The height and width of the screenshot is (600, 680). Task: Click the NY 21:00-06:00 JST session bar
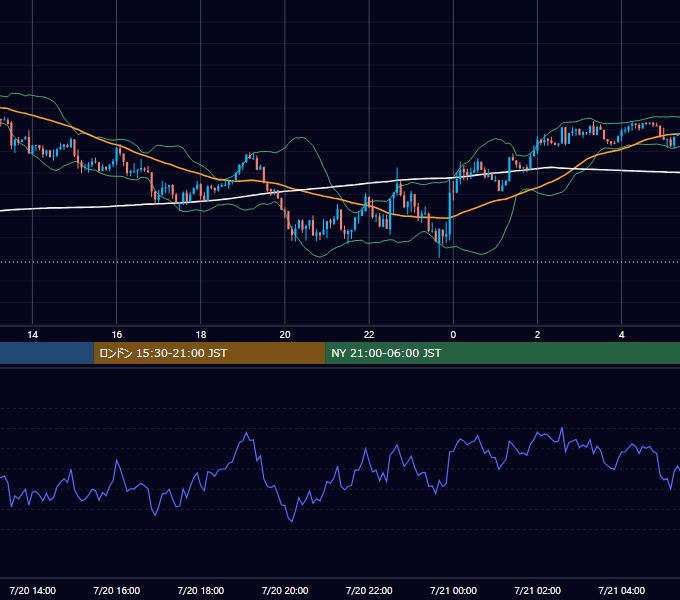502,353
